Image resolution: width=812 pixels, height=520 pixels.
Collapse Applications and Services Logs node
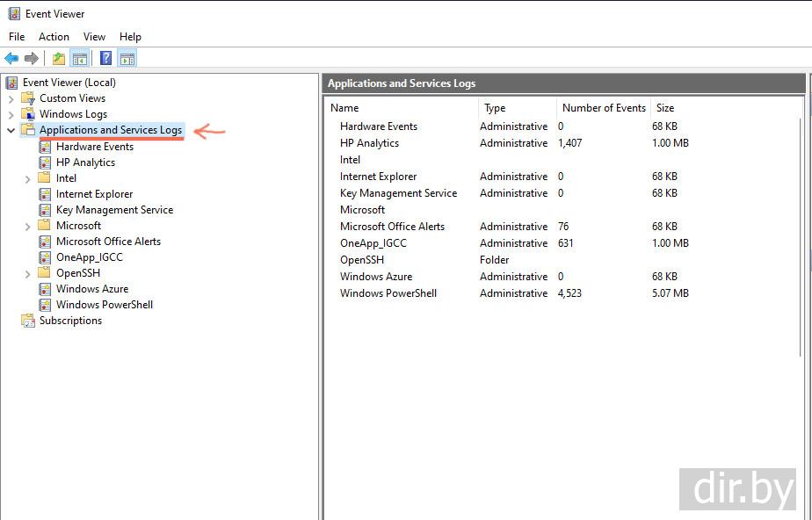click(x=11, y=130)
